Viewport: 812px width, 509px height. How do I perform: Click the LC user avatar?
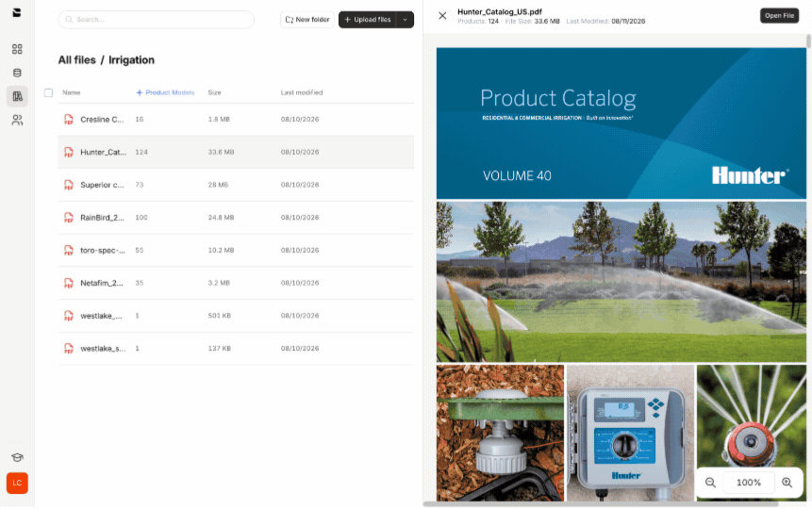click(17, 484)
